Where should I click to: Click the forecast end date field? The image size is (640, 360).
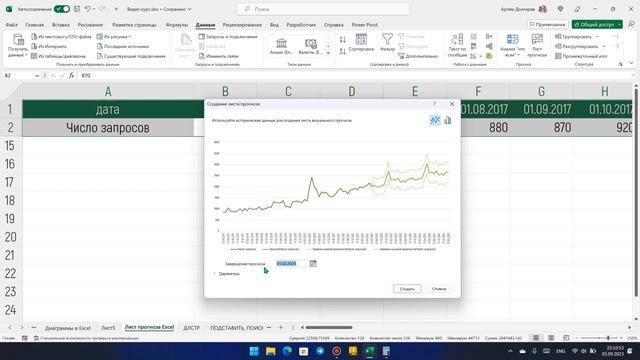tap(292, 264)
